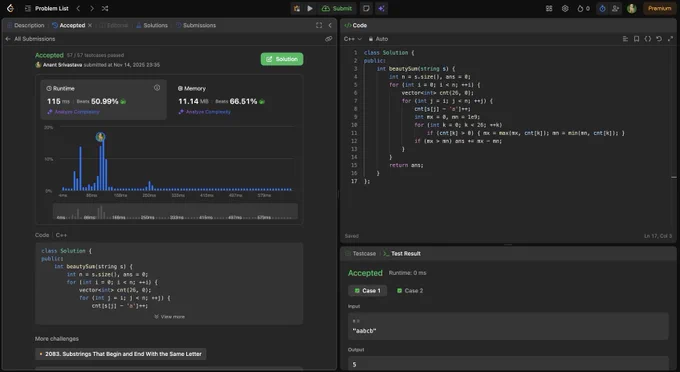This screenshot has height=372, width=680.
Task: Click the Premium button
Action: 660,8
